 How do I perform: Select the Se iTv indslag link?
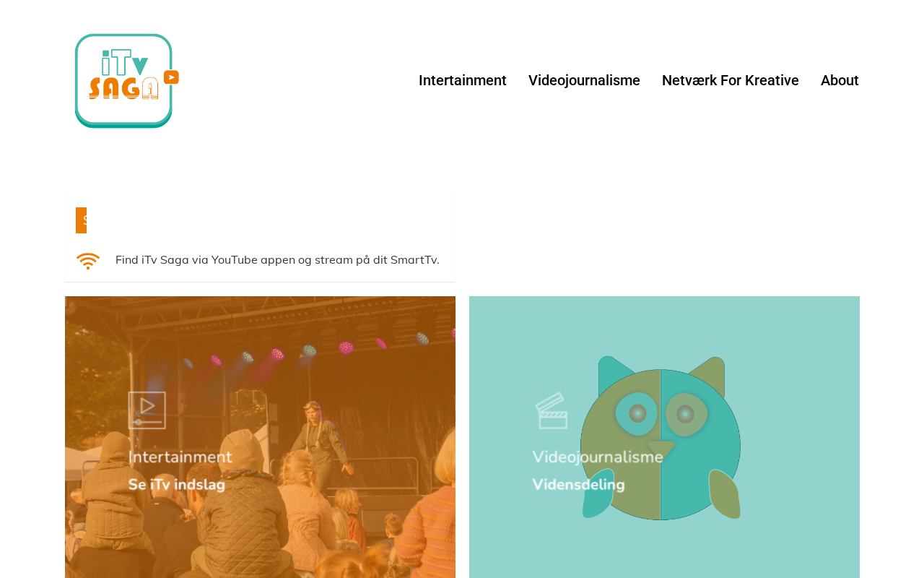tap(177, 485)
